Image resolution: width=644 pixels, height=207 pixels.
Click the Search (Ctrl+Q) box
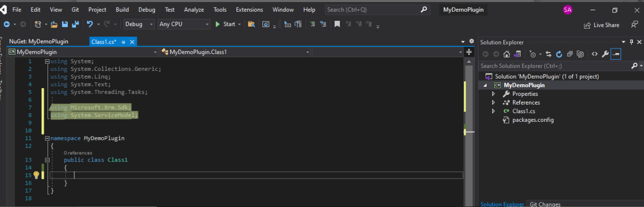[378, 10]
